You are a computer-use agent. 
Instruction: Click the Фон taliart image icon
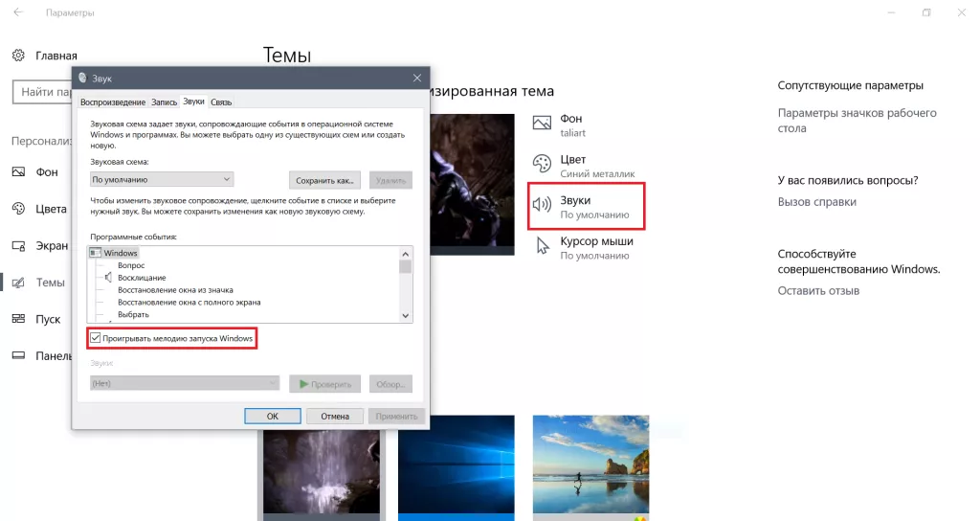[542, 123]
